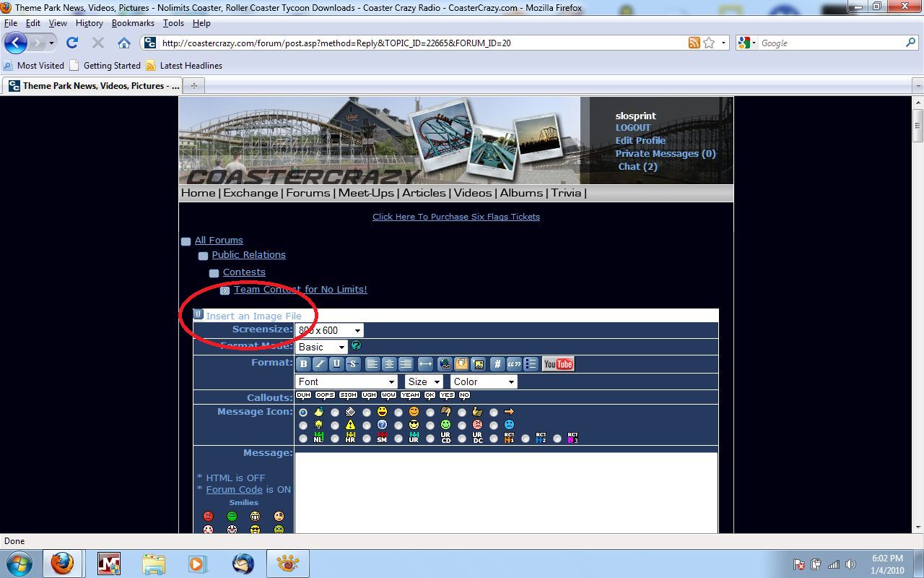
Task: Open the Font dropdown
Action: tap(346, 381)
